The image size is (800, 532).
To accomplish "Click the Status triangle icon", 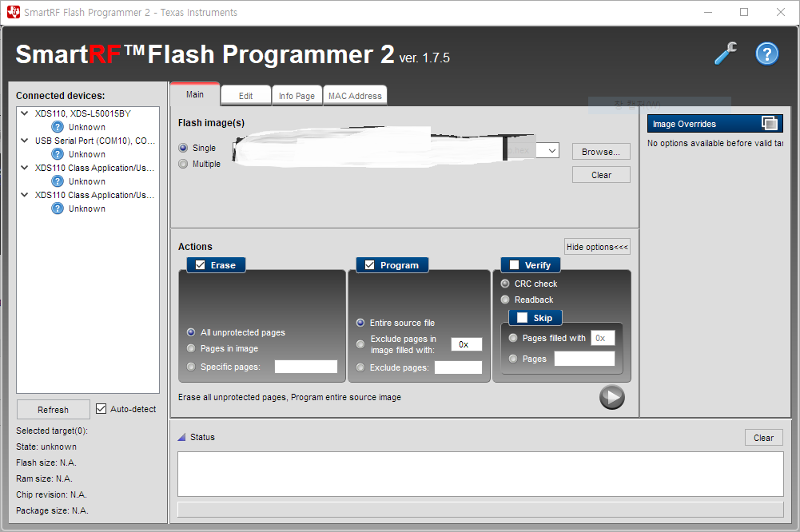I will coord(181,437).
